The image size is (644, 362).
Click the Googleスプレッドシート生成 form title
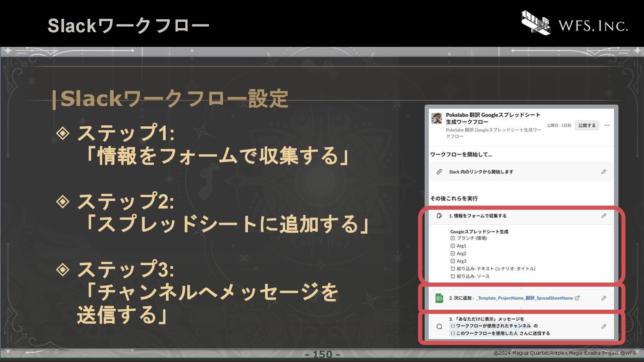(x=479, y=232)
